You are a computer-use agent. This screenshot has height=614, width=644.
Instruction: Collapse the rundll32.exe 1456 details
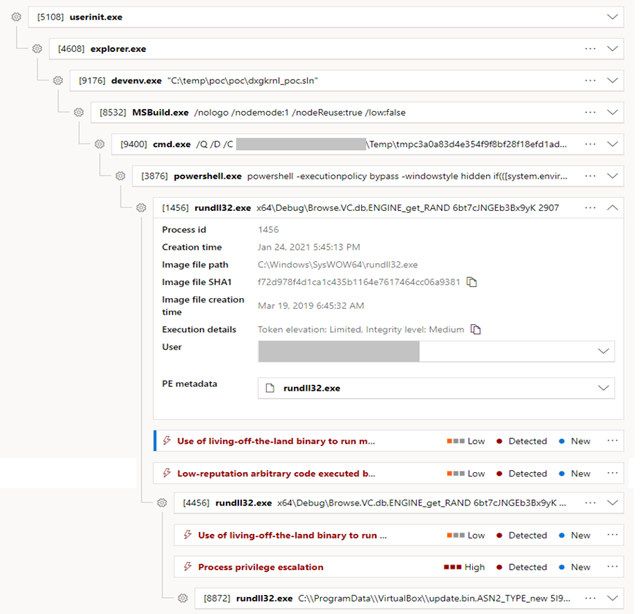[x=613, y=208]
